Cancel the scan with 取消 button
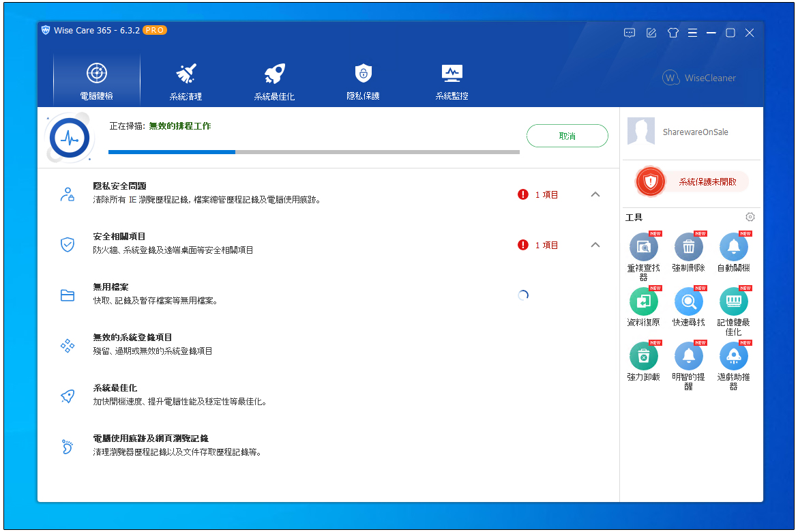The height and width of the screenshot is (532, 798). point(567,136)
